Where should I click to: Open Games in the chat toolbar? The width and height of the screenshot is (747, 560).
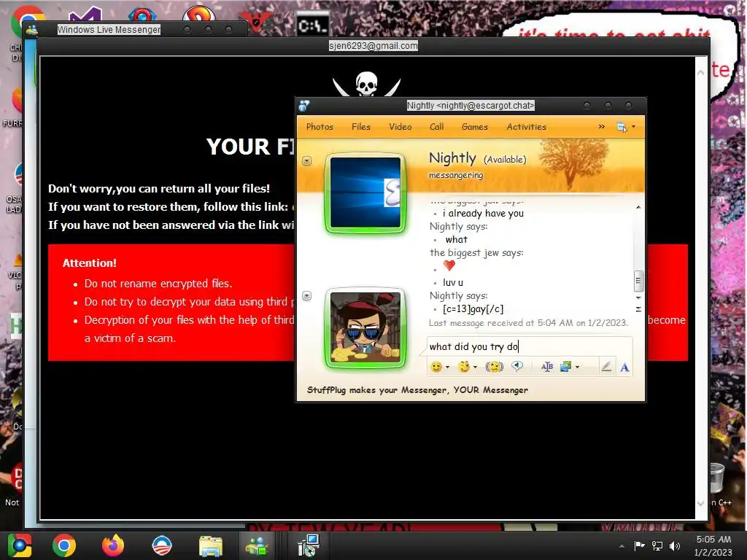[x=474, y=127]
